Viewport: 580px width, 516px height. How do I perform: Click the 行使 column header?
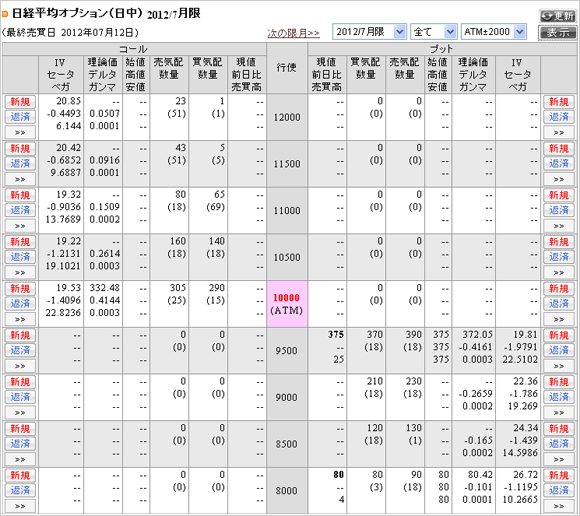(287, 68)
